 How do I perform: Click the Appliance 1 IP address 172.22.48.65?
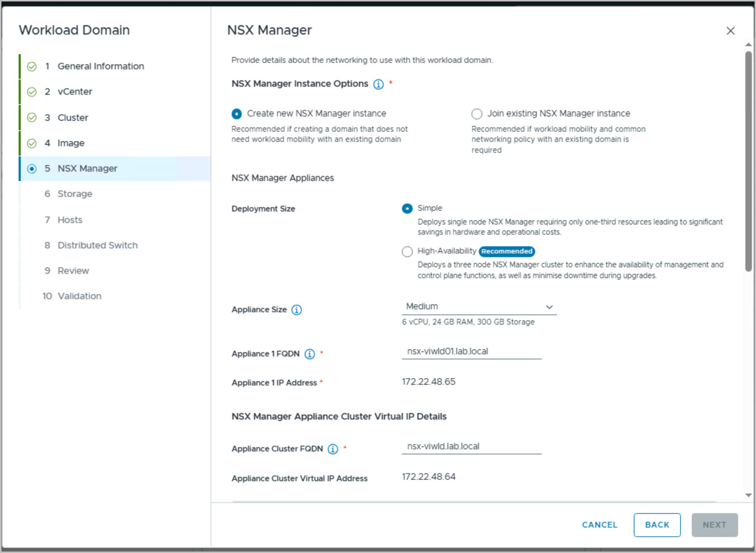click(x=428, y=382)
